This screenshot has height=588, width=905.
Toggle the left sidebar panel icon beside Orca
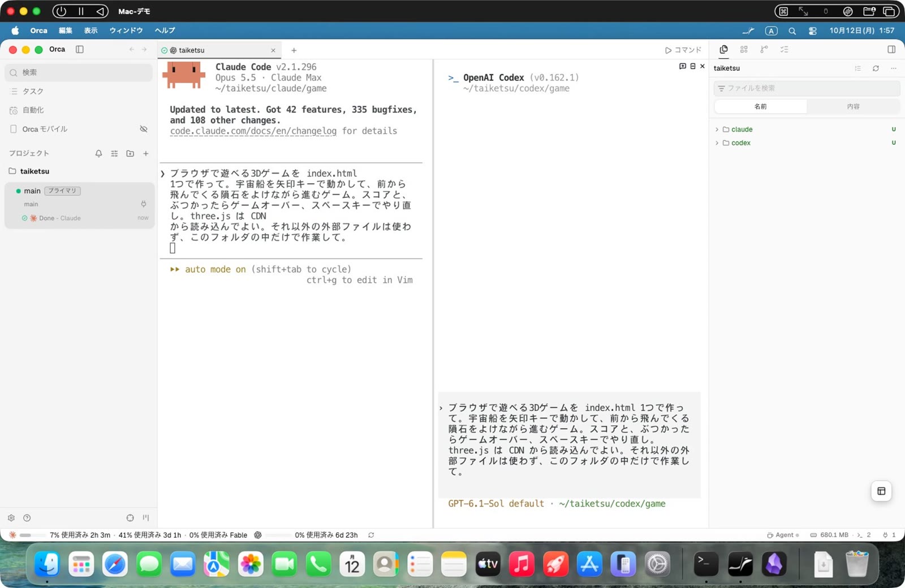tap(80, 49)
